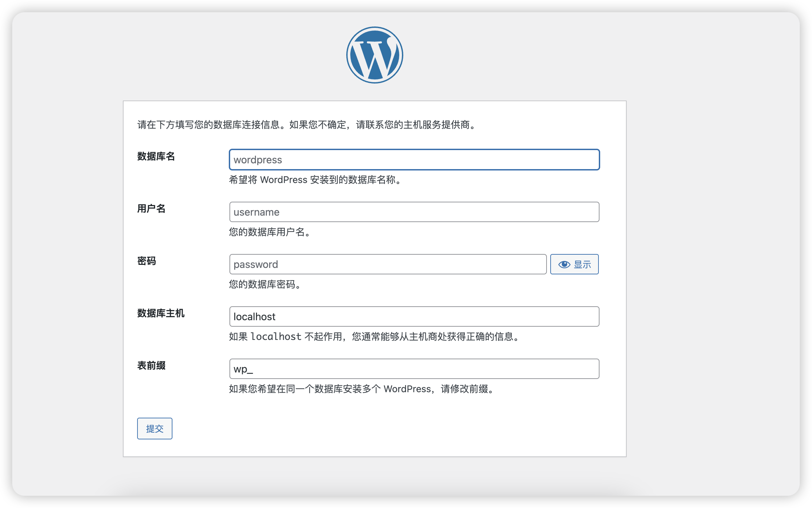Click the 表前缀 label

pyautogui.click(x=151, y=365)
